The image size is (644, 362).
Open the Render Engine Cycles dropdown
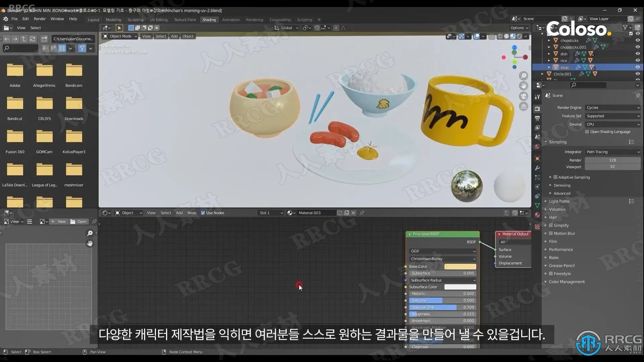[613, 108]
